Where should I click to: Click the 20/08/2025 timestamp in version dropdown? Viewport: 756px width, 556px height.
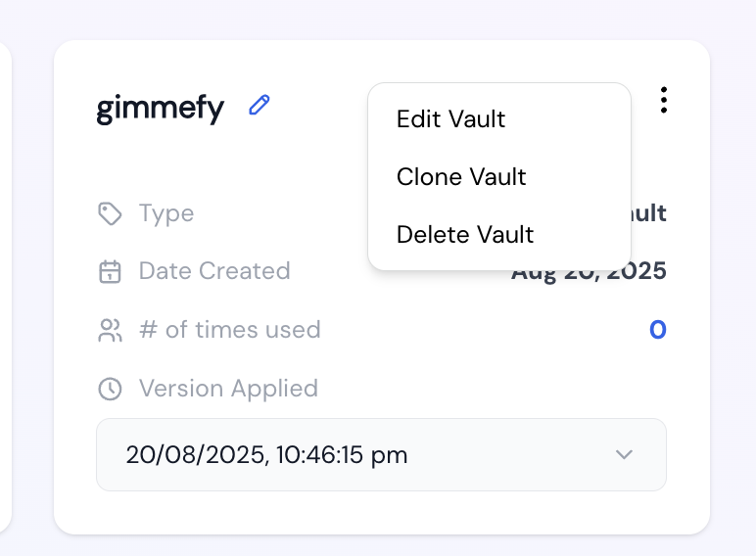266,455
